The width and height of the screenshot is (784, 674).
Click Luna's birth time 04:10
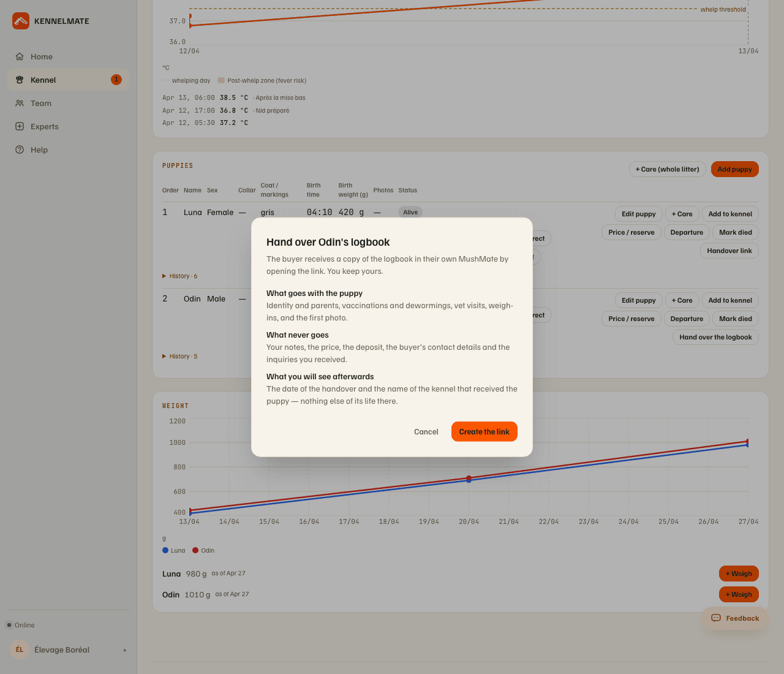(x=320, y=212)
